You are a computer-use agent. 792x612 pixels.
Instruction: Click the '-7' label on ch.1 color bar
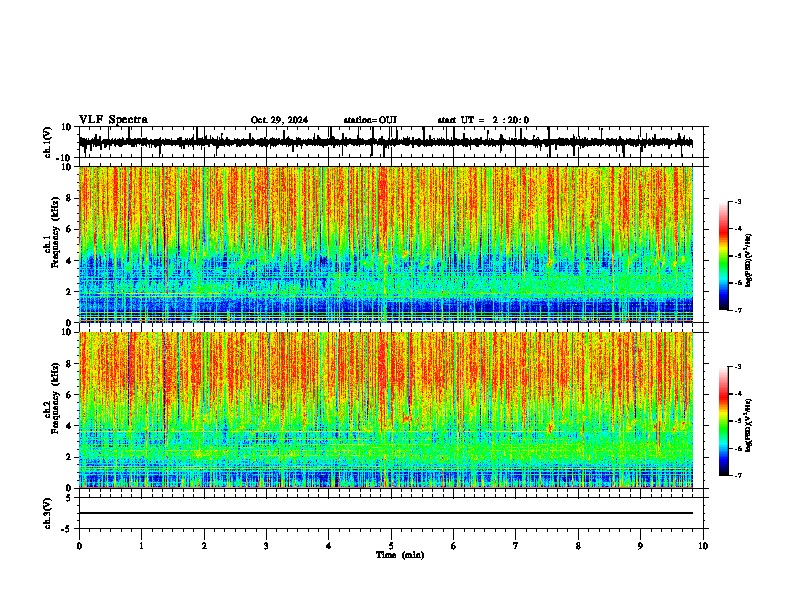tap(738, 310)
